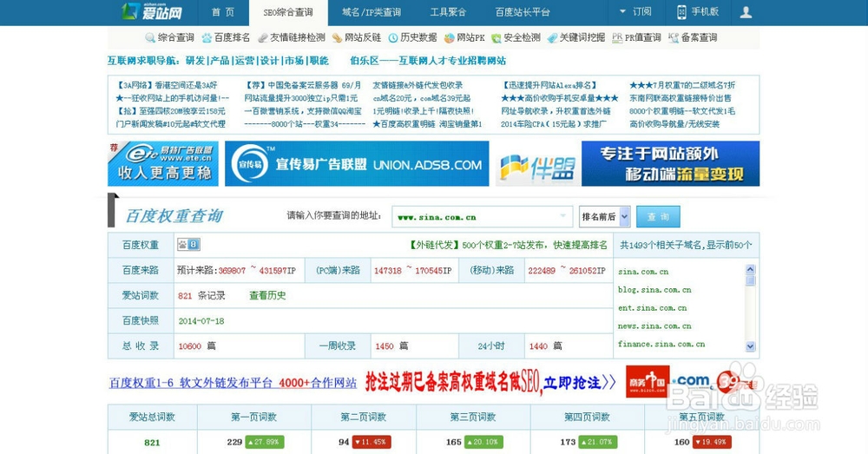Click subdomain list scroll down arrow

(x=750, y=346)
